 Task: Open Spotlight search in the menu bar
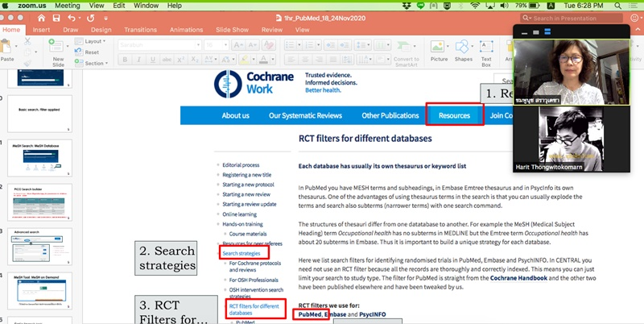click(x=617, y=6)
